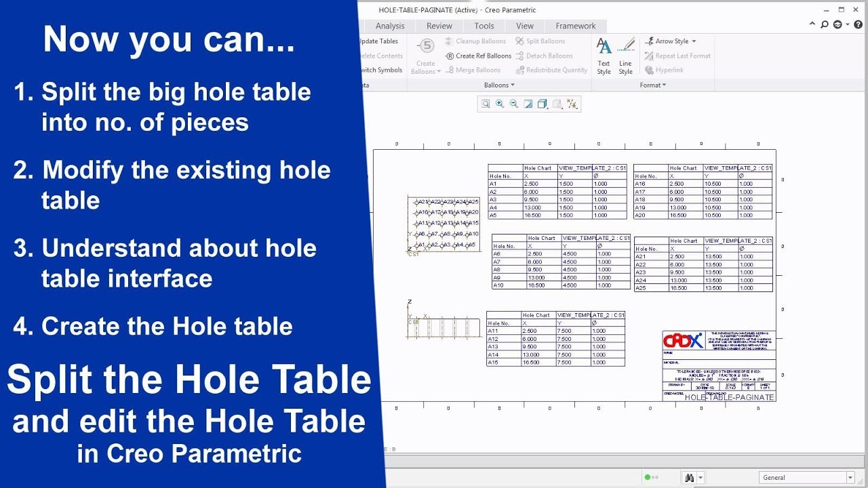Viewport: 868px width, 488px height.
Task: Click Detach Balloons command
Action: pos(544,56)
